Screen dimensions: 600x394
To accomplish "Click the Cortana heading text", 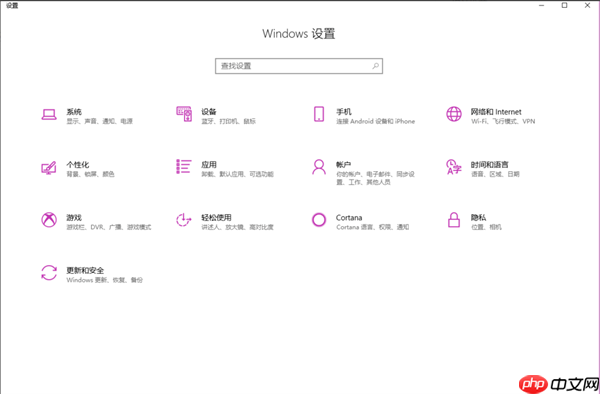I will tap(349, 217).
